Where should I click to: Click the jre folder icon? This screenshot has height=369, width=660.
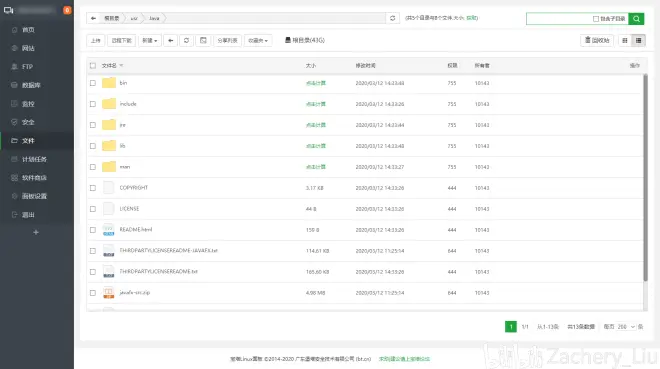coord(109,125)
